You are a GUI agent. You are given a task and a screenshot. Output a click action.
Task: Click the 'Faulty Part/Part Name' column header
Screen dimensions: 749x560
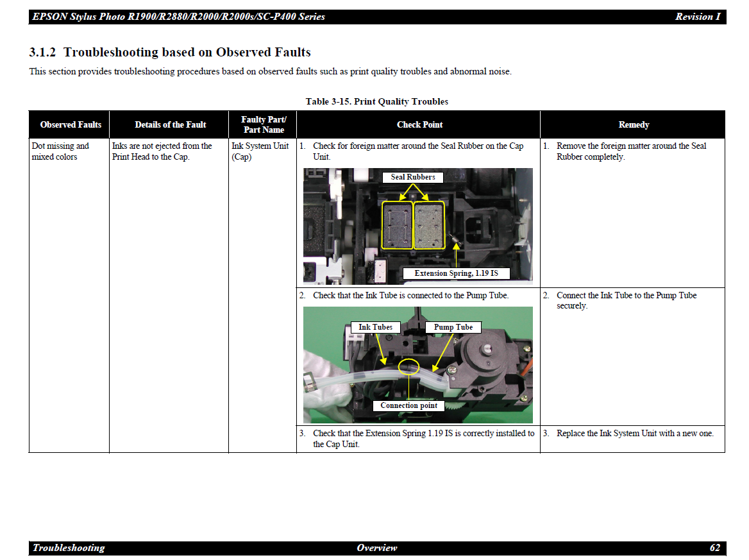point(264,124)
